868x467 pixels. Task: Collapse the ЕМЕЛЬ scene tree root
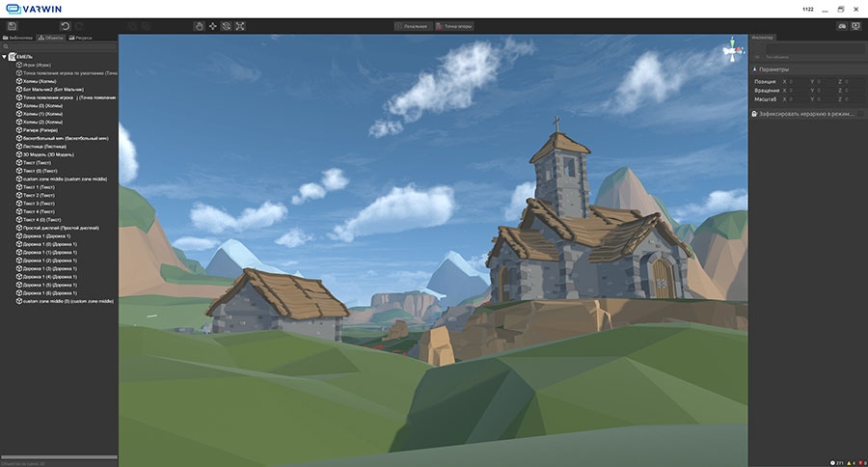pyautogui.click(x=5, y=57)
